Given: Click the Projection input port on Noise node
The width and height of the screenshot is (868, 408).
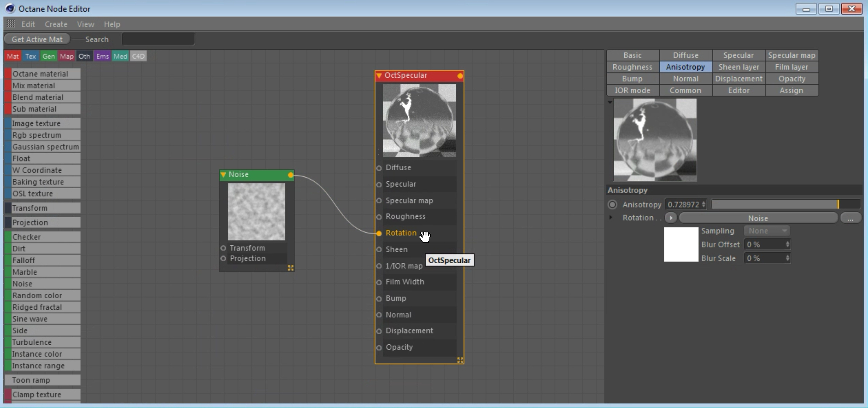Looking at the screenshot, I should [x=223, y=258].
